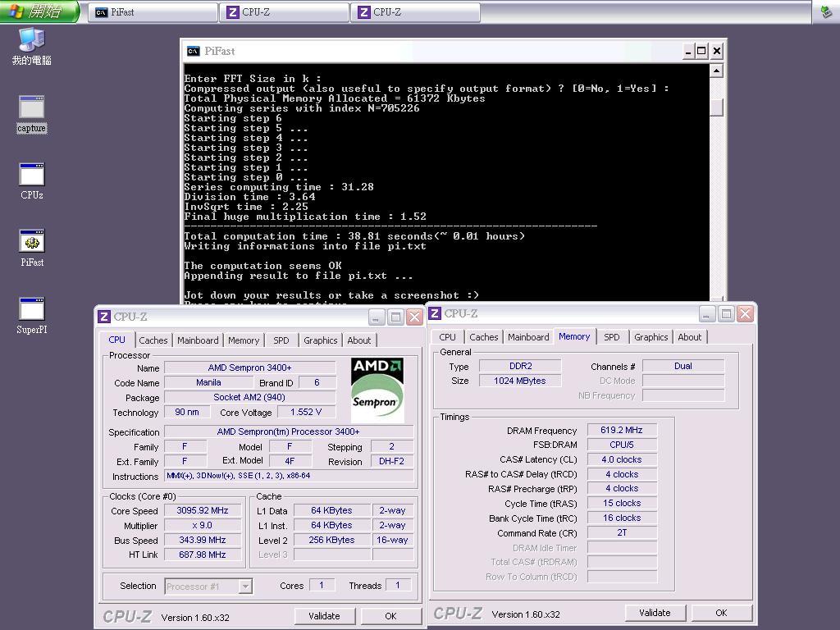Open About tab in left CPU-Z window
The height and width of the screenshot is (630, 840).
[x=359, y=340]
